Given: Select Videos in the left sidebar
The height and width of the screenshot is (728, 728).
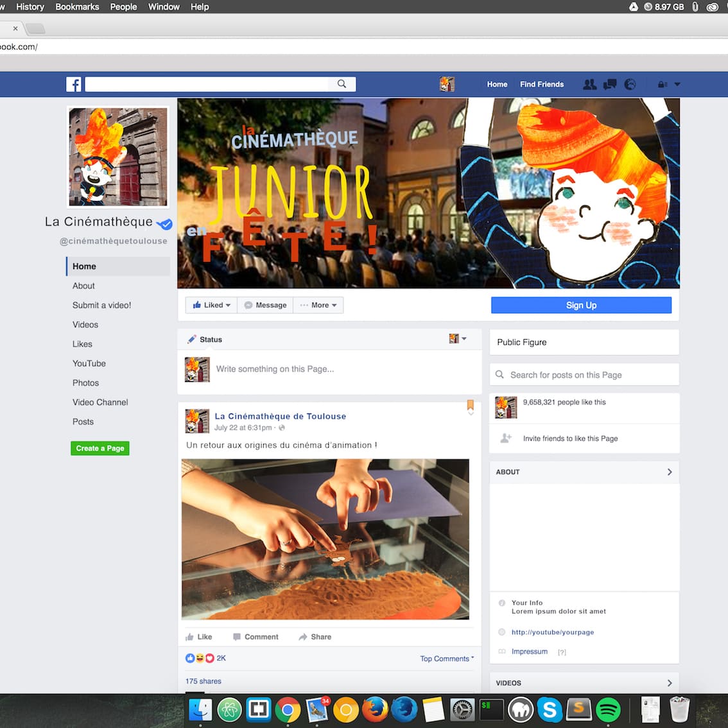Looking at the screenshot, I should [85, 325].
